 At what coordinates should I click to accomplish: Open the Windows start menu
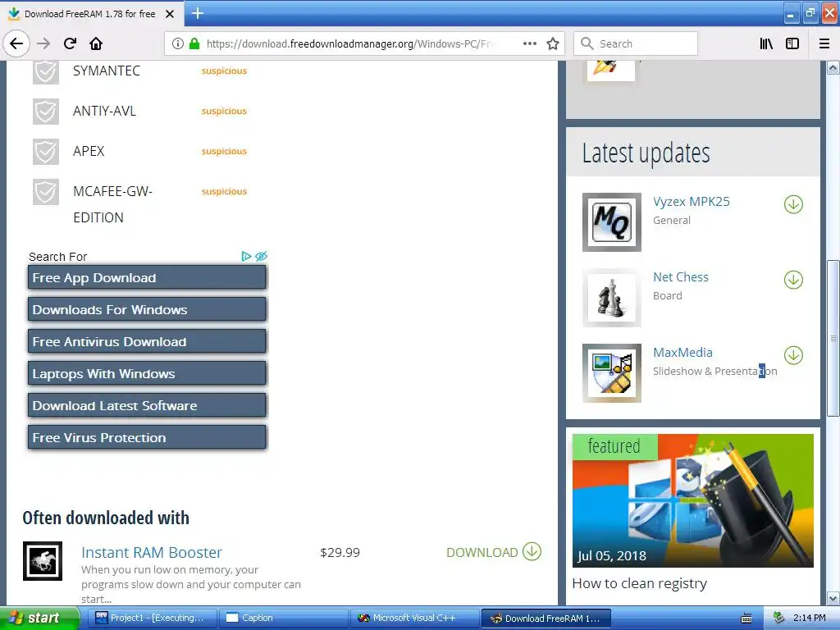(39, 619)
